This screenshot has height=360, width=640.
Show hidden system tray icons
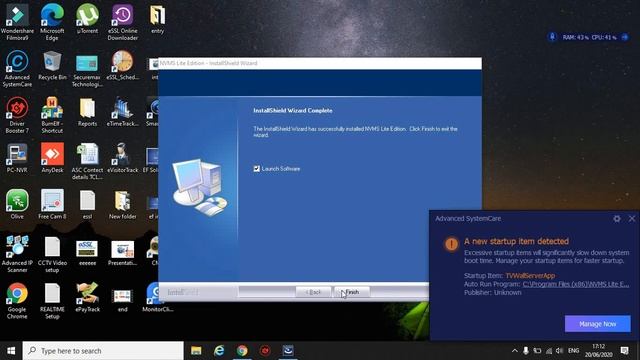coord(515,351)
